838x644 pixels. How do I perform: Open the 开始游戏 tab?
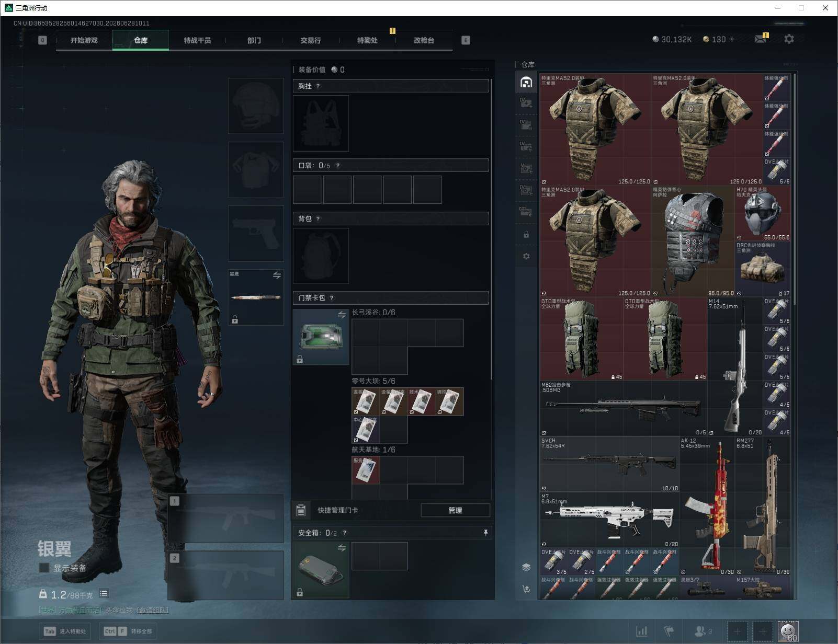(x=84, y=40)
